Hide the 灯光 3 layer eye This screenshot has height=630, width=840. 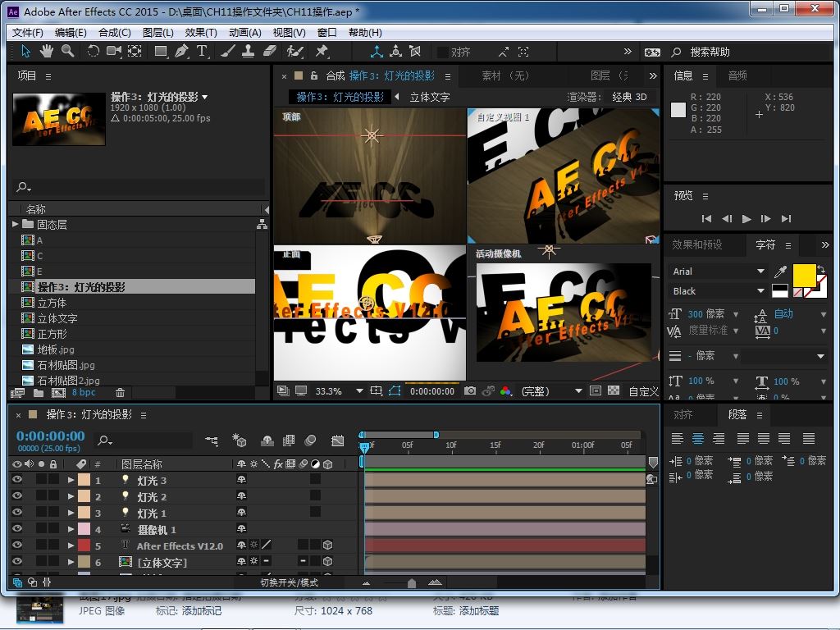pyautogui.click(x=17, y=479)
